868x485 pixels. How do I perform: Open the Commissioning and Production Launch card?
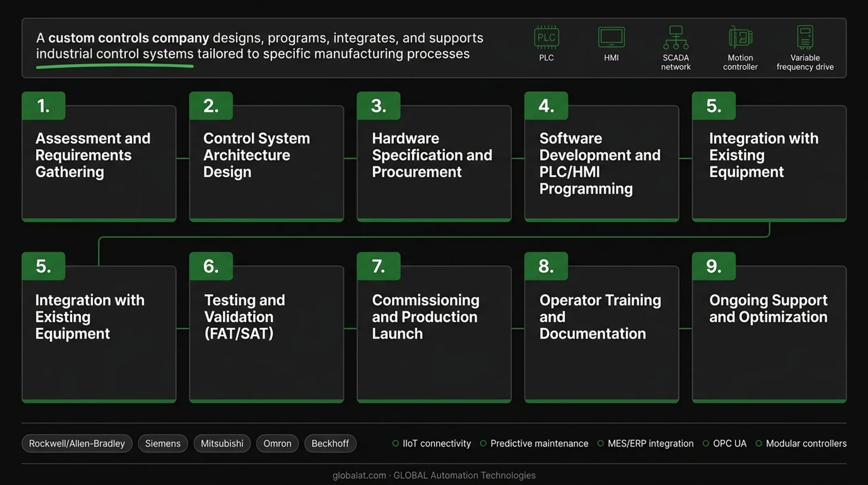pos(434,334)
